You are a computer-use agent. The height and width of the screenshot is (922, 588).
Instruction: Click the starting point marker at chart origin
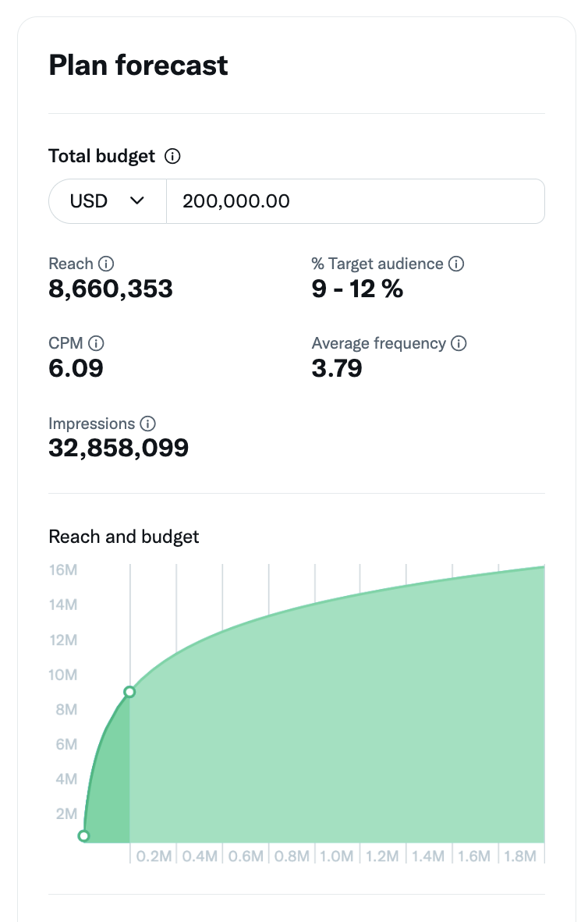click(x=84, y=836)
